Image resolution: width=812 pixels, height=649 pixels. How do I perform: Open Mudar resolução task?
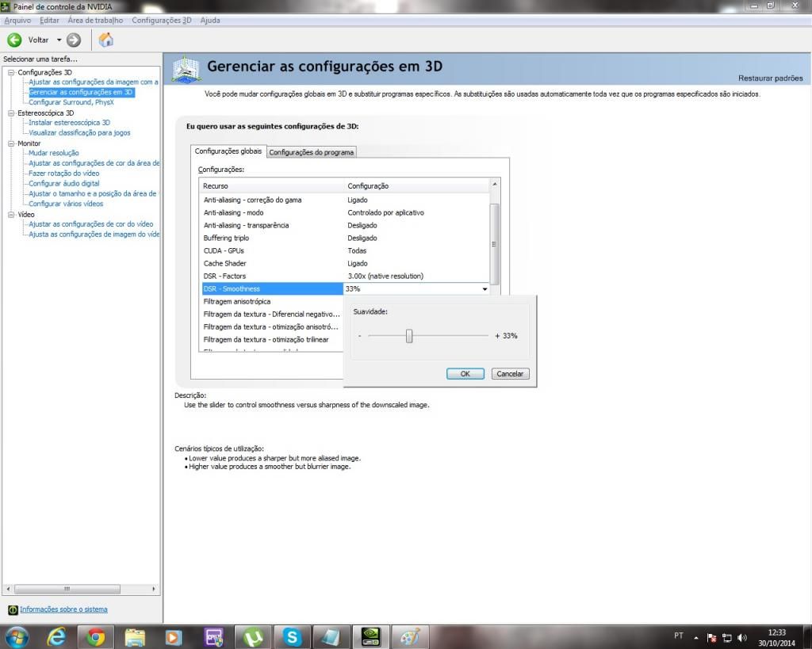point(53,153)
